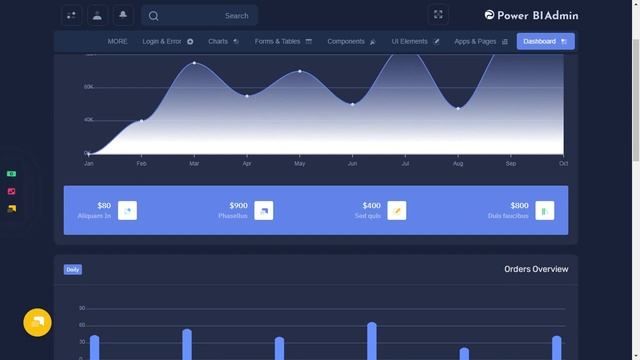The image size is (640, 360).
Task: Click the Apr data point on chart
Action: pyautogui.click(x=247, y=96)
